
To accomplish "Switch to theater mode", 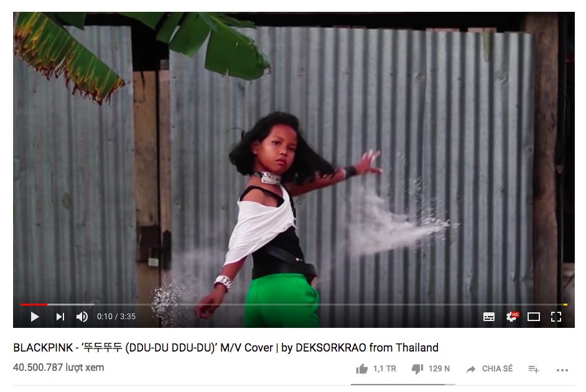I will pos(533,317).
